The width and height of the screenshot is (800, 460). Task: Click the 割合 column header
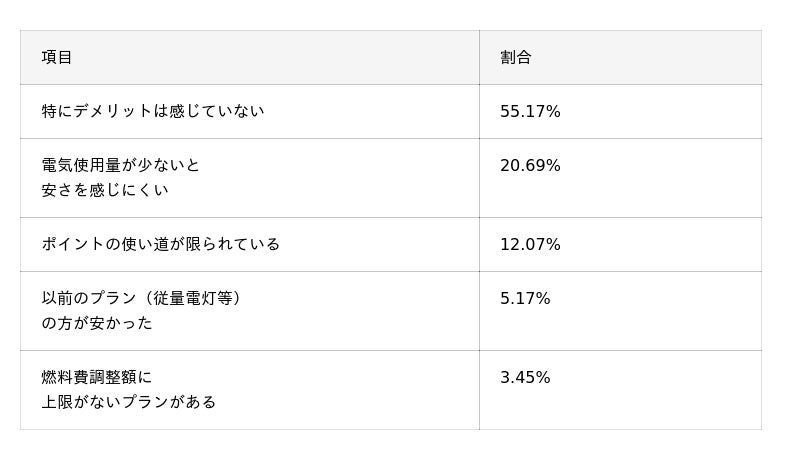tap(516, 58)
